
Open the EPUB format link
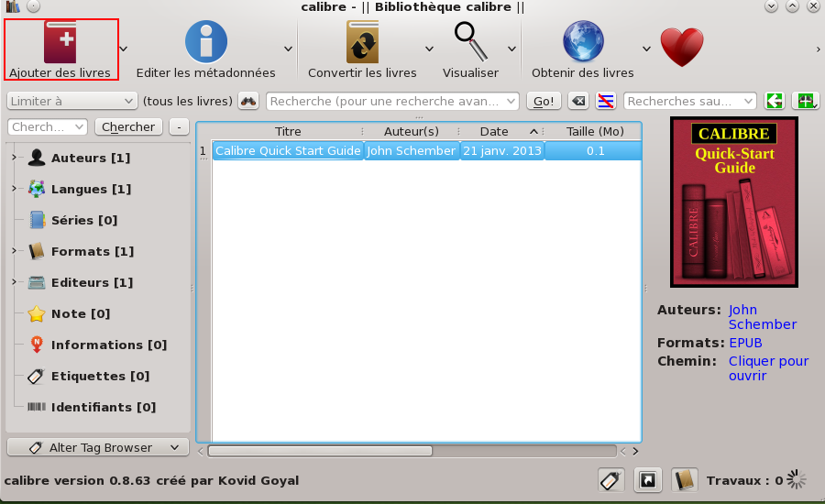pos(745,343)
